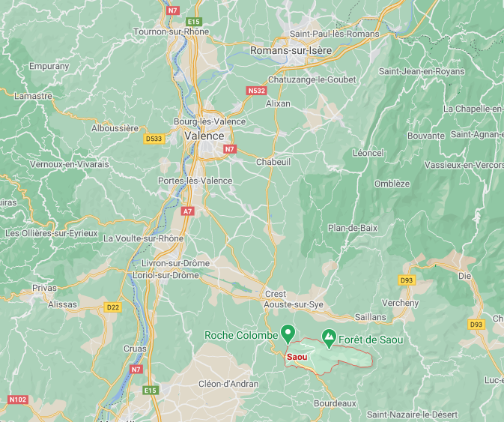
Task: Click the Crest town label
Action: [276, 294]
